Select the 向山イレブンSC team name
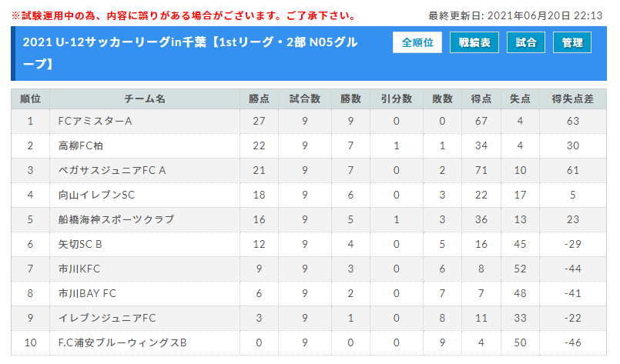This screenshot has width=620, height=364. tap(96, 195)
